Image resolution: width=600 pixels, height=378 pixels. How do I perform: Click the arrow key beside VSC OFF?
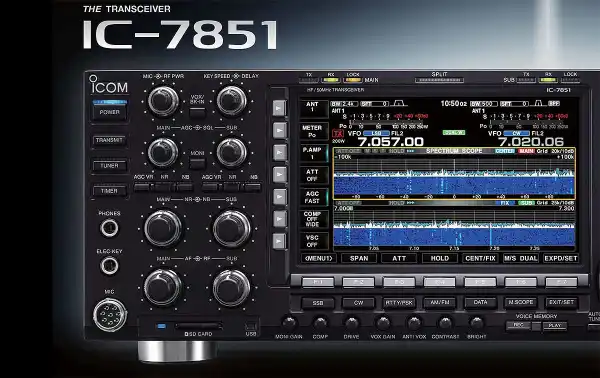coord(279,241)
